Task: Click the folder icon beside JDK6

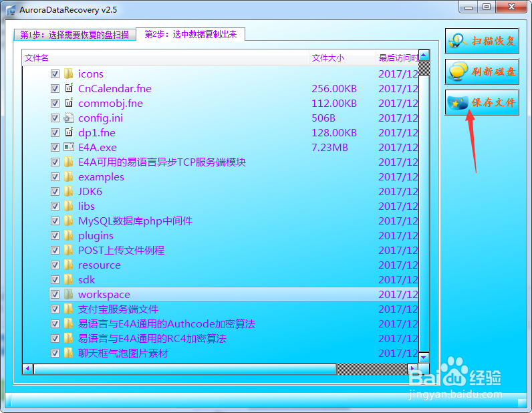Action: coord(69,191)
